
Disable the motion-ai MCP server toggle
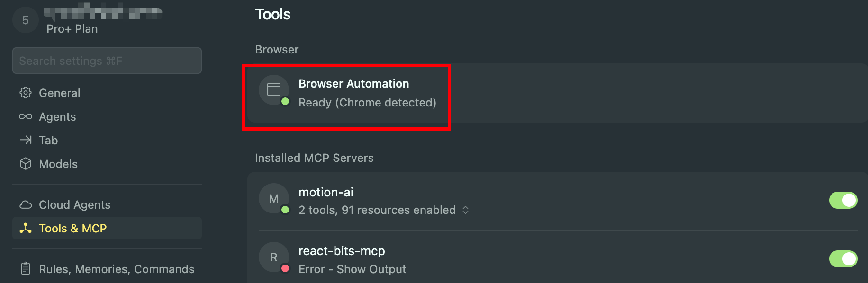click(x=843, y=200)
